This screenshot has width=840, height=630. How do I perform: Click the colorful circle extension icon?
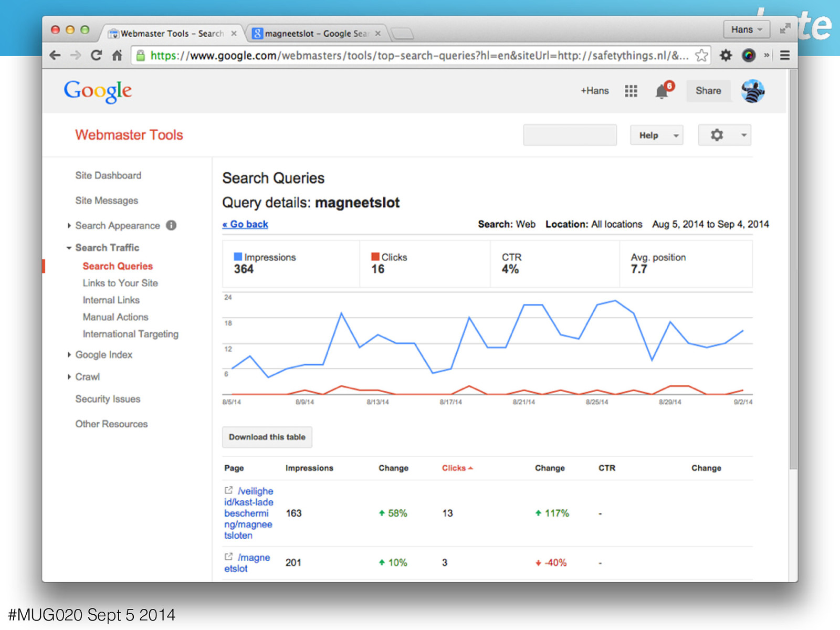[x=749, y=55]
